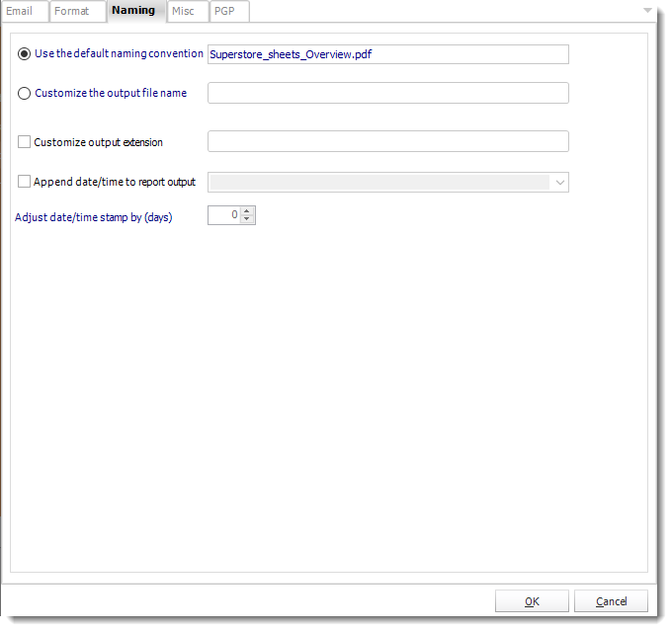Confirm settings with the OK button

point(532,601)
